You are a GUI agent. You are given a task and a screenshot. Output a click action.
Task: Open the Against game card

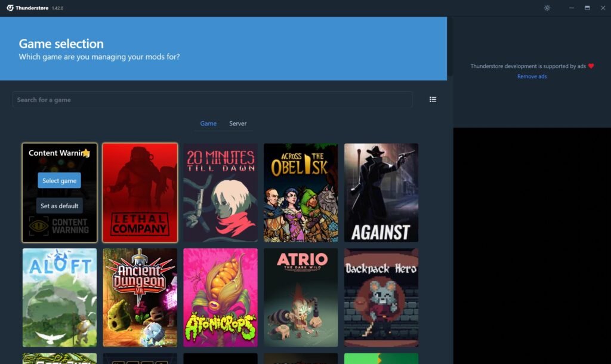pos(381,193)
